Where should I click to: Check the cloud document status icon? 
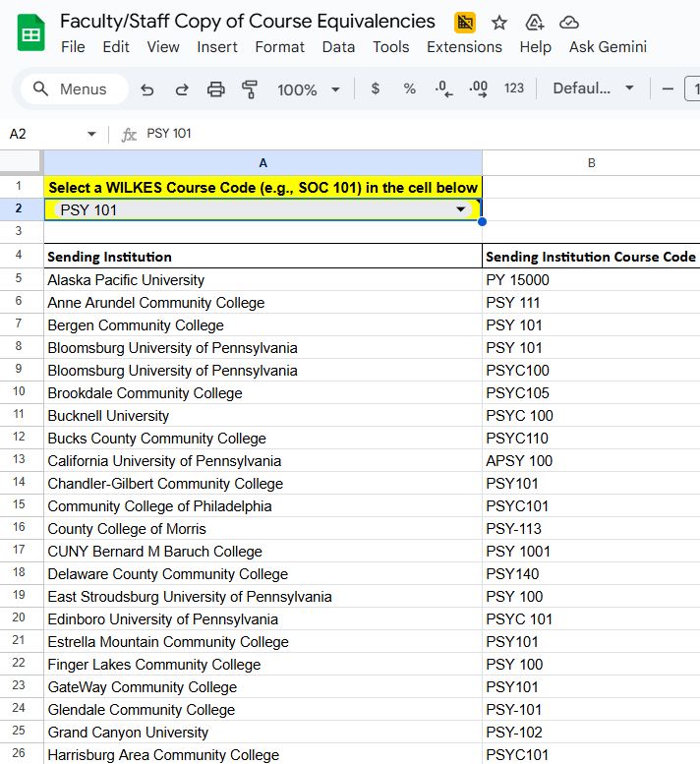(x=568, y=23)
